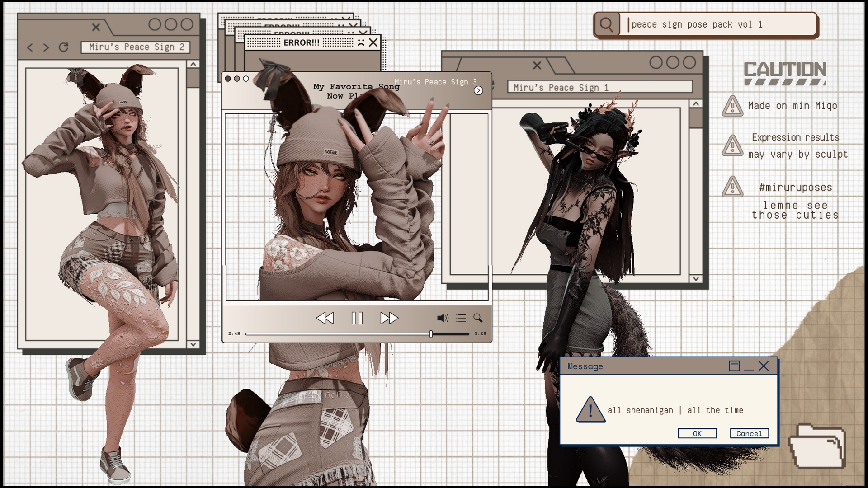868x488 pixels.
Task: Click the back arrow in Miru's Peace Sign 2 window
Action: [x=30, y=47]
